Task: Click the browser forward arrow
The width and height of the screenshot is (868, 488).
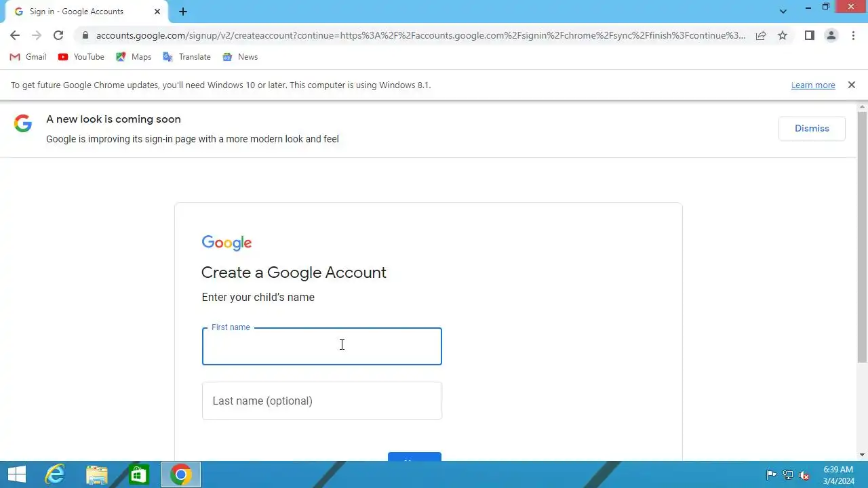Action: pos(37,35)
